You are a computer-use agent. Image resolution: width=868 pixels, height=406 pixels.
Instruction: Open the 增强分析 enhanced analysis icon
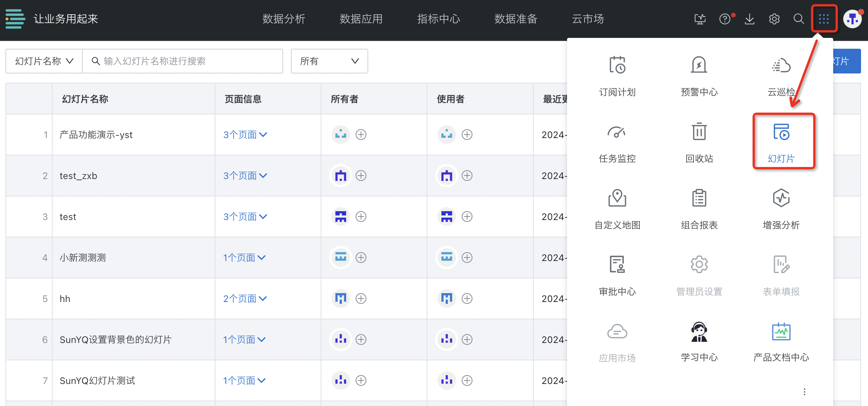[781, 198]
